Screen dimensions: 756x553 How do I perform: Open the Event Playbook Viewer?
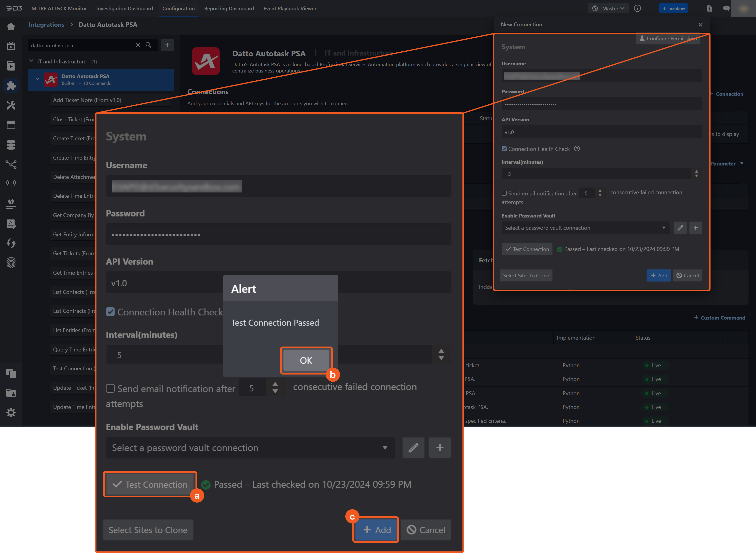click(x=290, y=8)
